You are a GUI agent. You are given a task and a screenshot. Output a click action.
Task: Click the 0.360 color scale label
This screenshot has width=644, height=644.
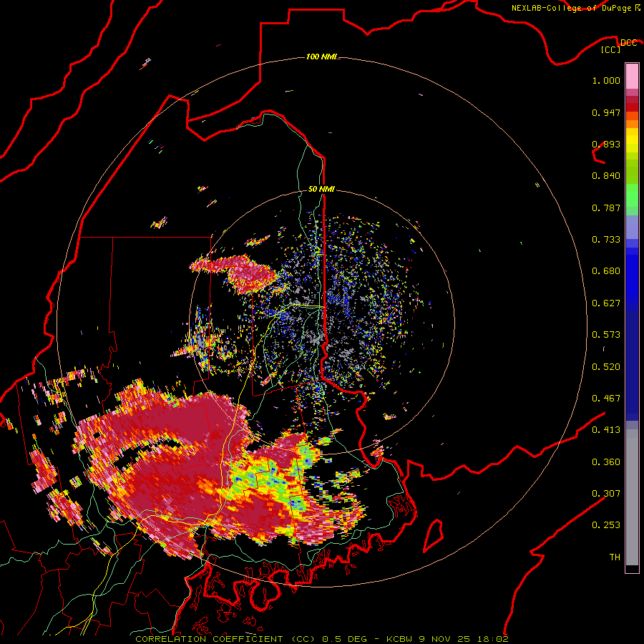pyautogui.click(x=606, y=462)
